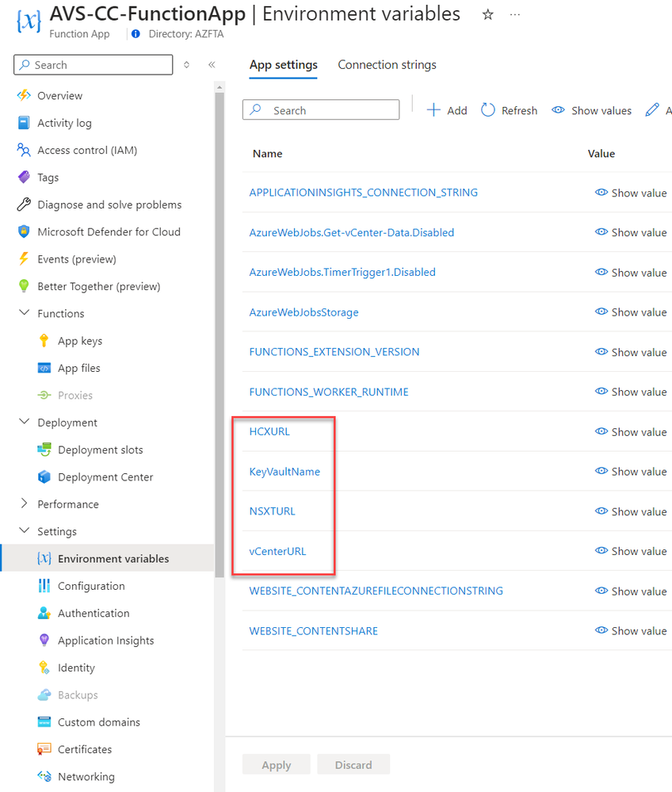Show value for NSXTURL

click(631, 511)
